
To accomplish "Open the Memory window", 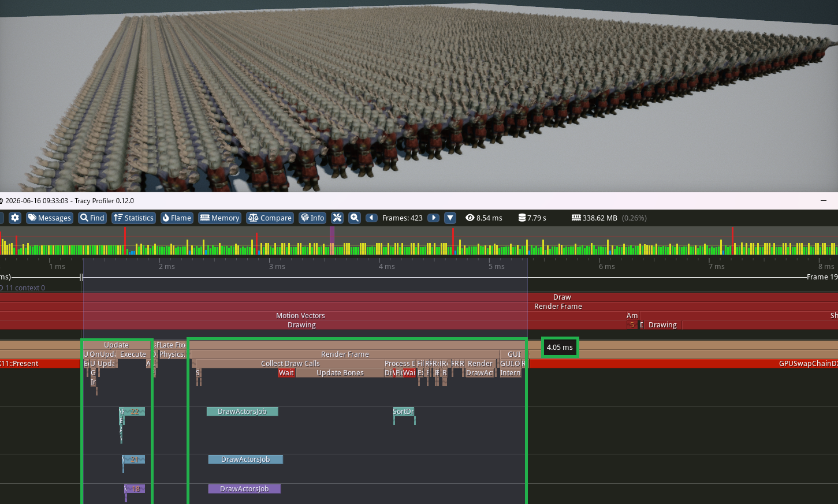I will [x=219, y=218].
